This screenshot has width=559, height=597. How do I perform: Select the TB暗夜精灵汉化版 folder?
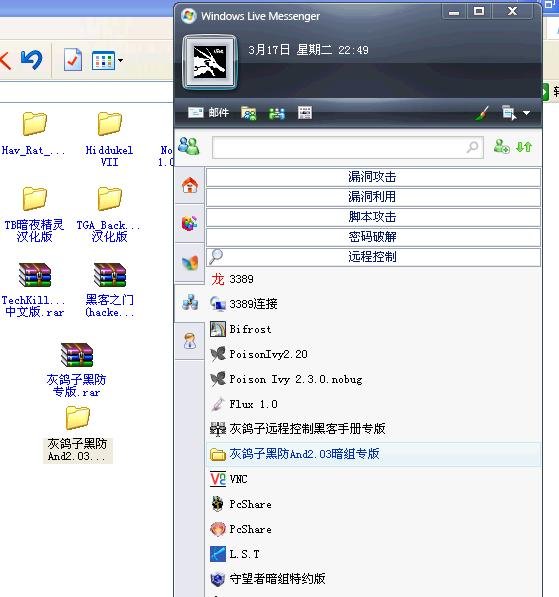tap(34, 214)
